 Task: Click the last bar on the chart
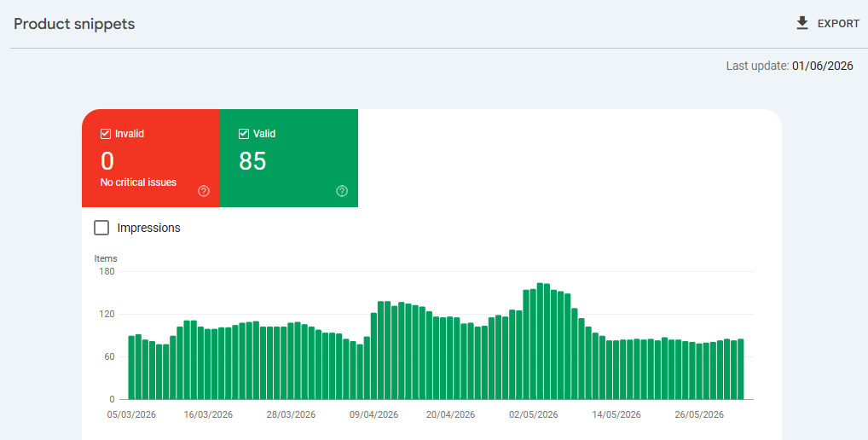pyautogui.click(x=741, y=369)
